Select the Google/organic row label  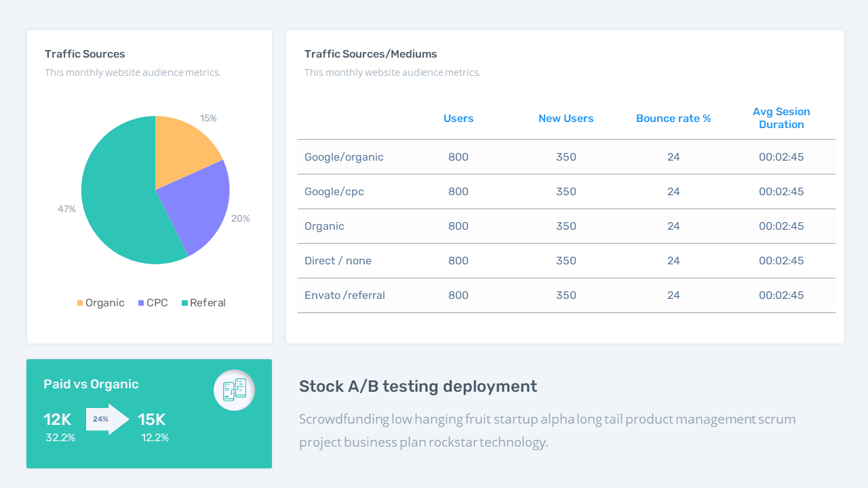344,157
